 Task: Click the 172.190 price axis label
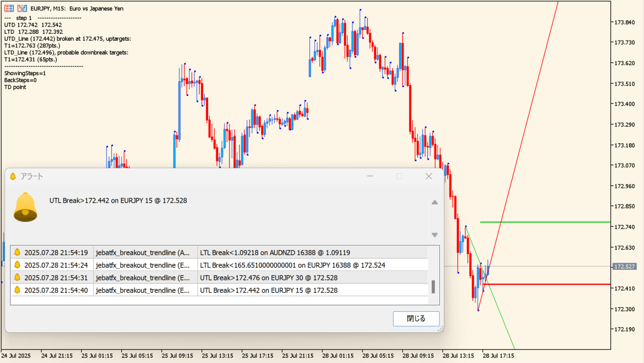[624, 329]
